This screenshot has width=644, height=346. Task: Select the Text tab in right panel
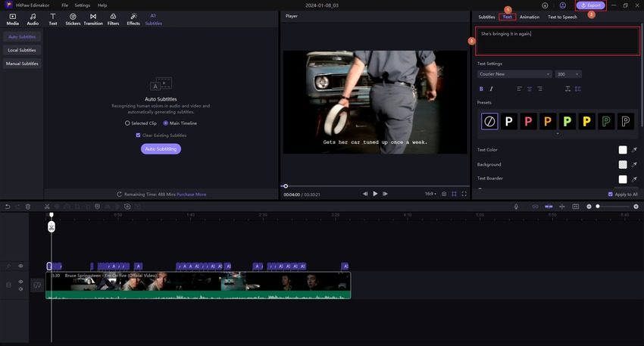click(x=507, y=17)
